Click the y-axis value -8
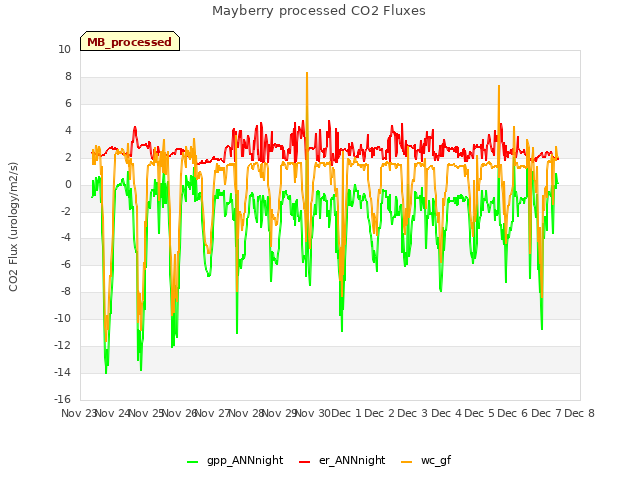Screen dimensions: 640x480 (x=66, y=291)
